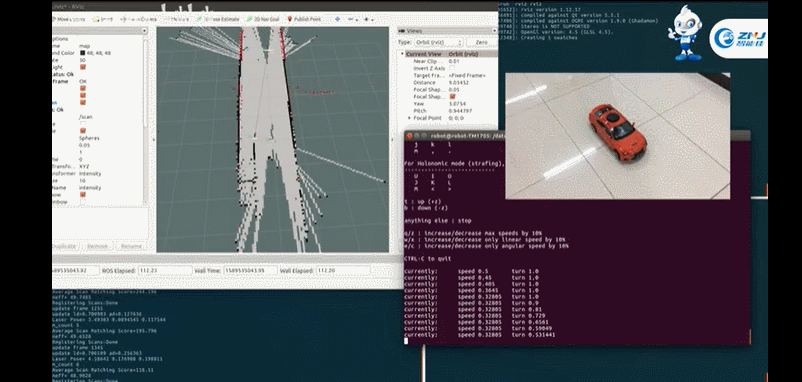Activate the 2D Pose Estimate tool
The height and width of the screenshot is (382, 802).
point(218,19)
